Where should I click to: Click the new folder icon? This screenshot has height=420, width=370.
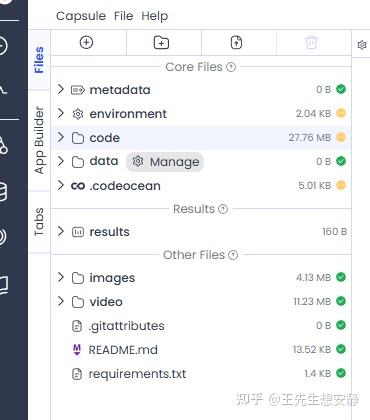pyautogui.click(x=161, y=43)
